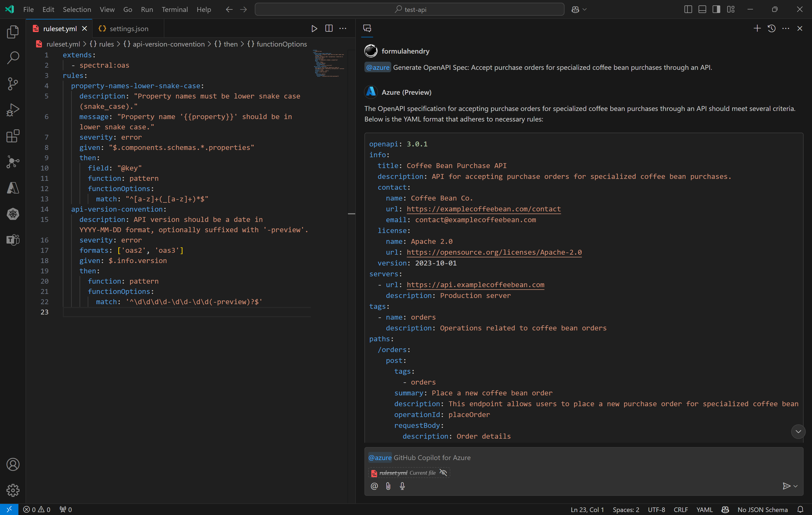Screen dimensions: 812x515
Task: Open the Teams Toolkit view
Action: tap(13, 240)
